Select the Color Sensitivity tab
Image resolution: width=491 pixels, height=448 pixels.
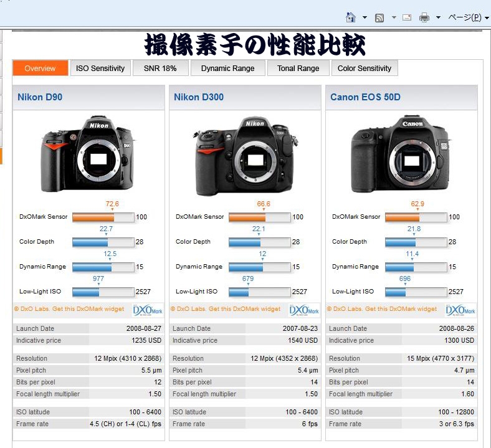pos(365,68)
